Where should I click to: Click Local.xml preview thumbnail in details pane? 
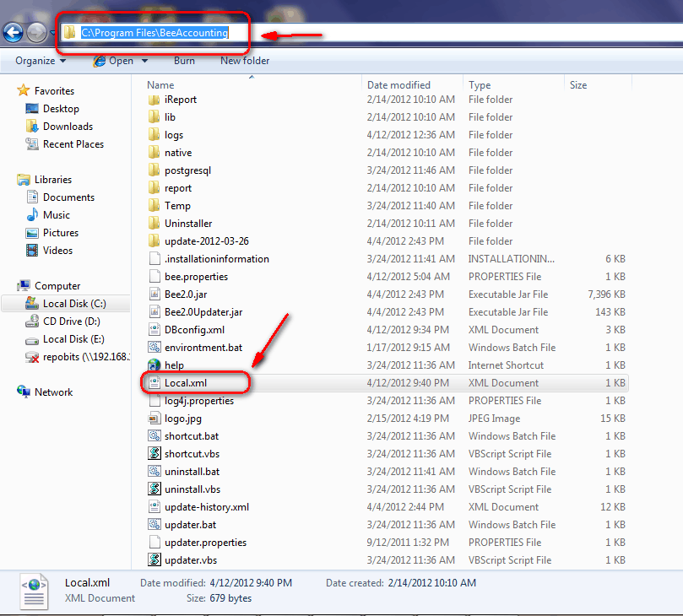[x=34, y=592]
